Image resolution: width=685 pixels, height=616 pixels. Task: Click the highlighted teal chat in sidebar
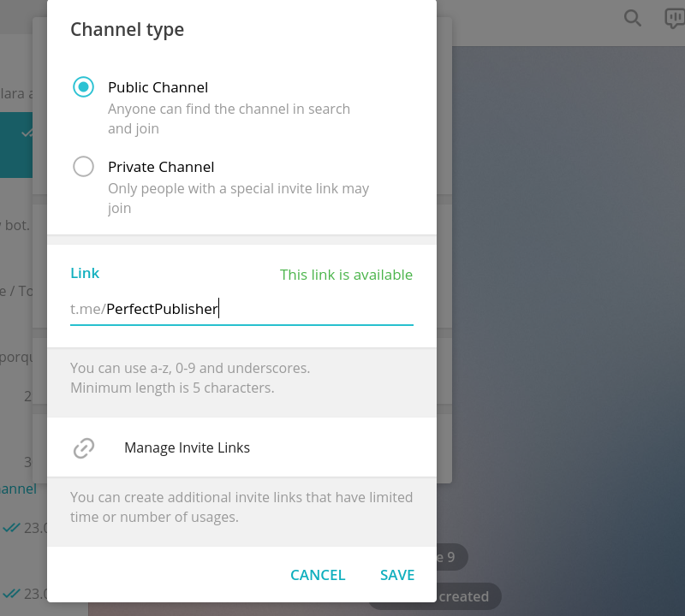(x=16, y=145)
